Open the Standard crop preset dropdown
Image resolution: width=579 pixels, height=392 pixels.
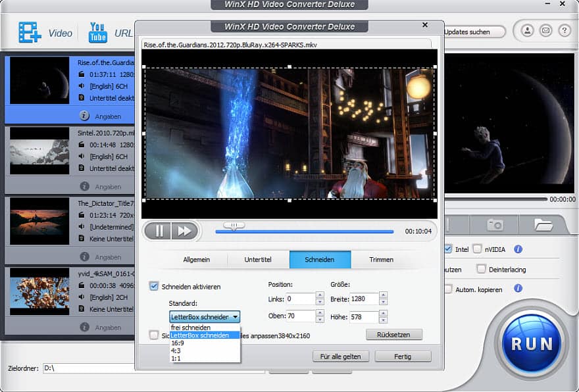205,317
